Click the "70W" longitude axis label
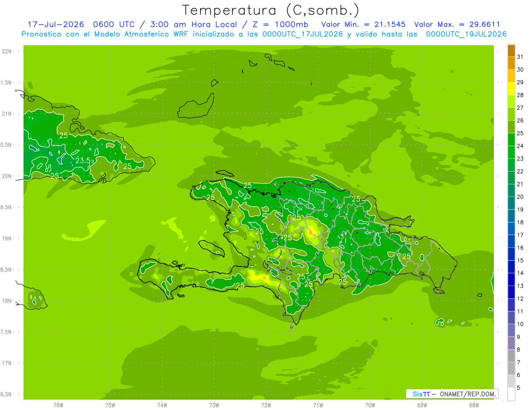 pyautogui.click(x=370, y=405)
